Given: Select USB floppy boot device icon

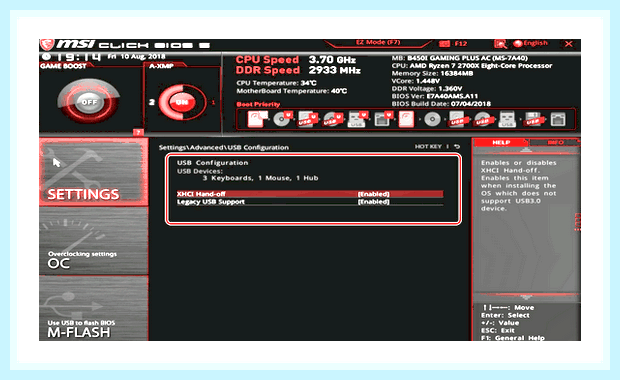Looking at the screenshot, I should (x=533, y=119).
